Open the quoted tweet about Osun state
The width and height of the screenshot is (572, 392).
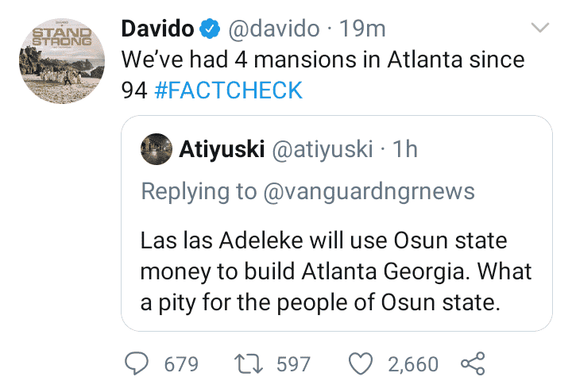point(334,270)
